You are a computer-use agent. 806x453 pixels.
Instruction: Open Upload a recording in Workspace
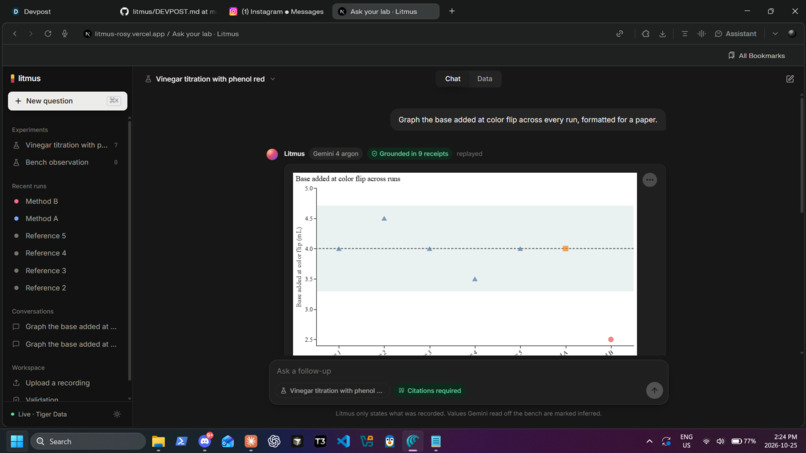point(57,383)
